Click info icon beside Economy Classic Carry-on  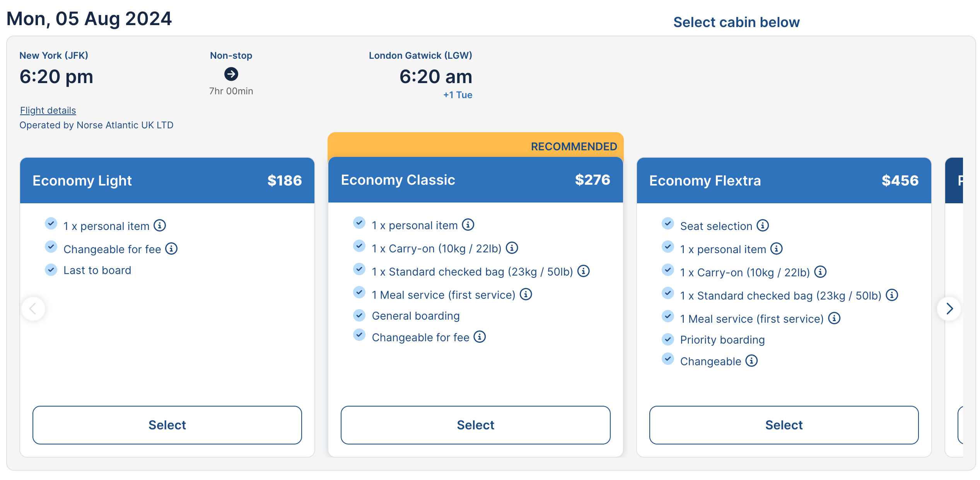[512, 248]
